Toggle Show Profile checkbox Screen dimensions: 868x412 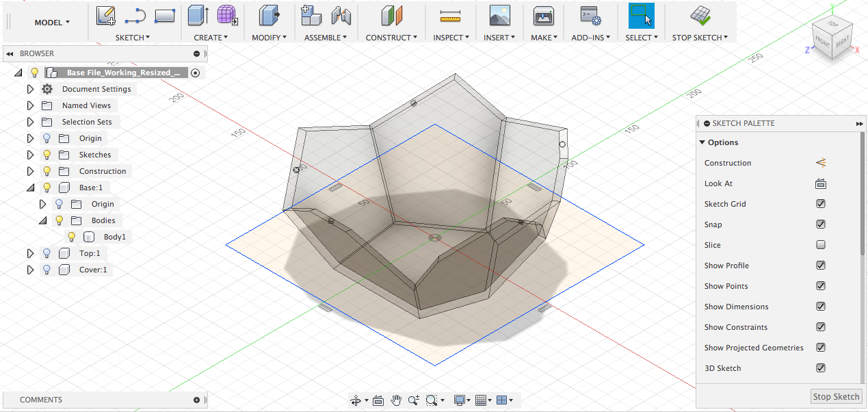click(x=821, y=266)
